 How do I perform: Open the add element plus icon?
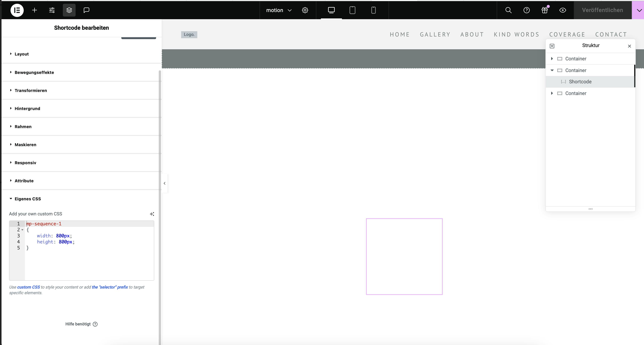click(34, 10)
